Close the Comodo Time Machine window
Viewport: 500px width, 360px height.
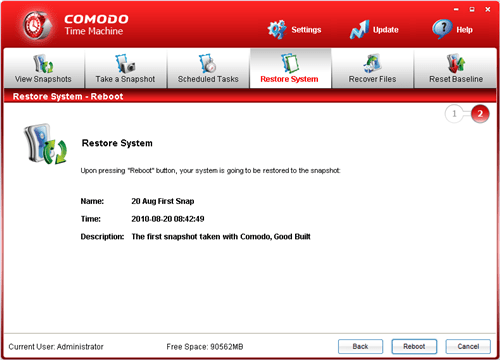pos(488,9)
